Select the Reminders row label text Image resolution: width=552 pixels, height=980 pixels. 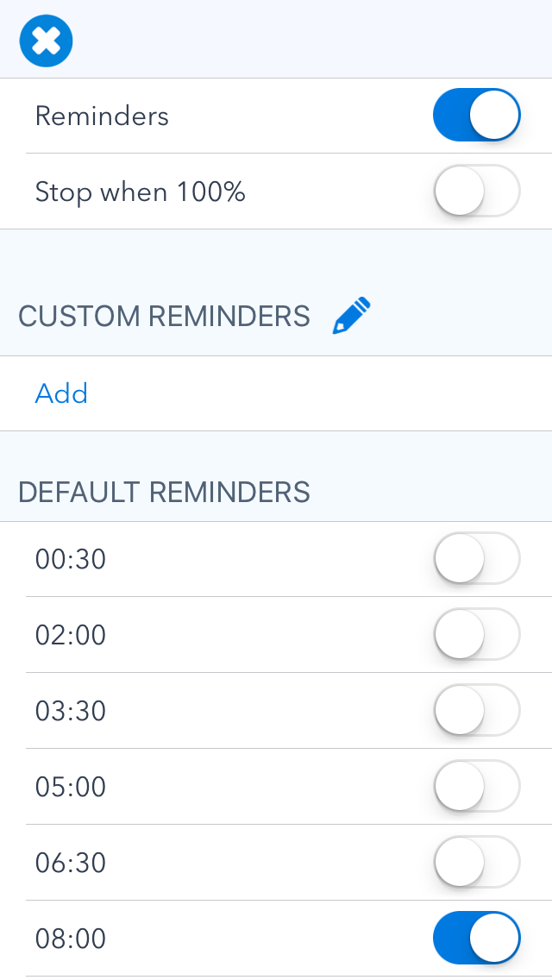[102, 116]
